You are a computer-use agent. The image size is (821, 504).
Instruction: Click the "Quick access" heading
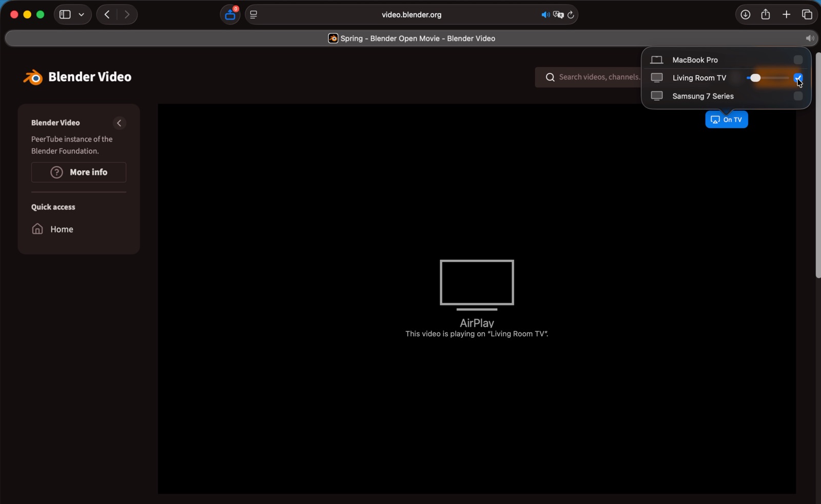53,207
